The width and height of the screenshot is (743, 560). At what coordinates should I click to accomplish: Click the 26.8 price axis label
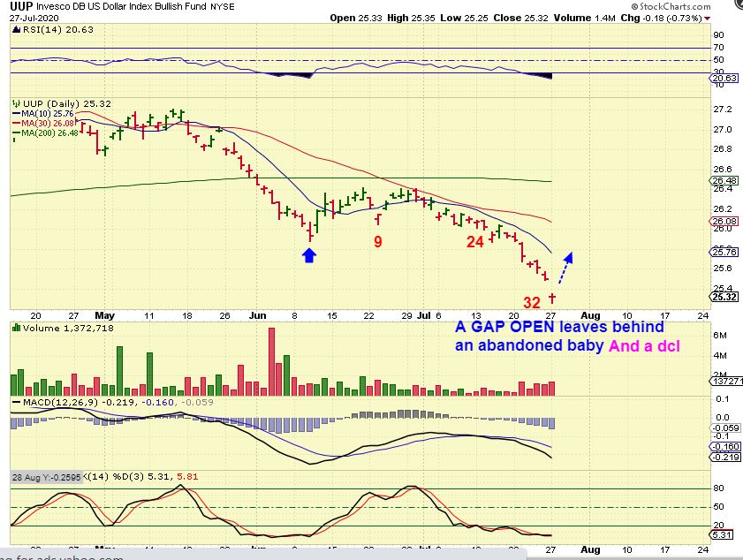point(722,149)
